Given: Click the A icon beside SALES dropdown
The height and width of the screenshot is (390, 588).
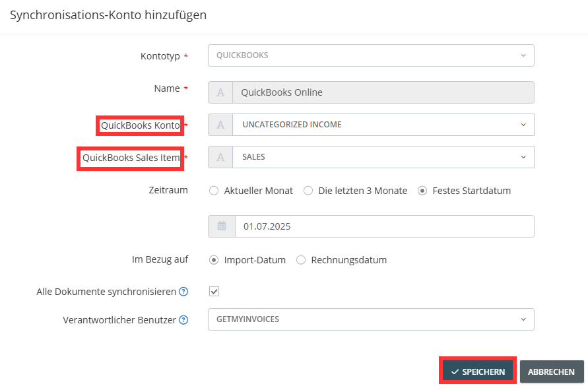Looking at the screenshot, I should pyautogui.click(x=220, y=157).
